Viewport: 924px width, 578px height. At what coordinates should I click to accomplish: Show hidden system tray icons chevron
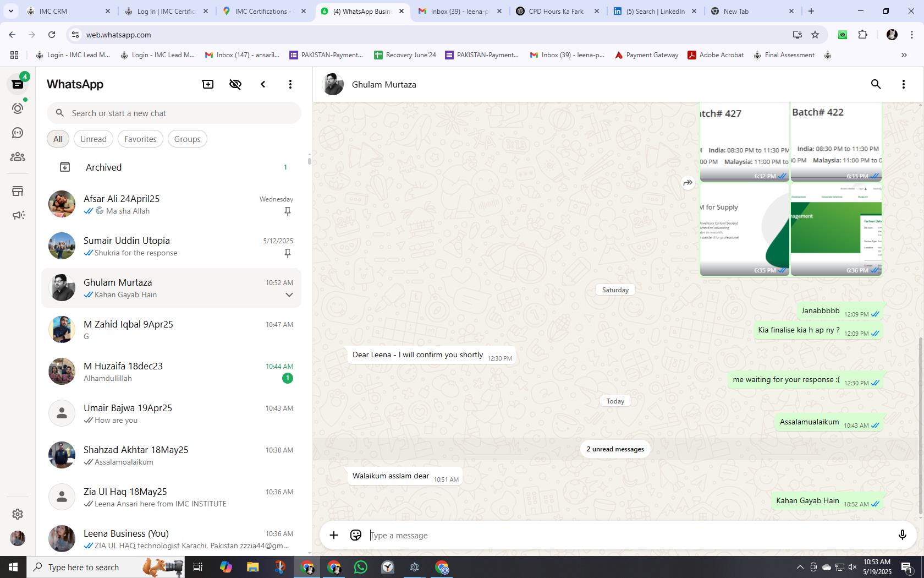pyautogui.click(x=800, y=567)
